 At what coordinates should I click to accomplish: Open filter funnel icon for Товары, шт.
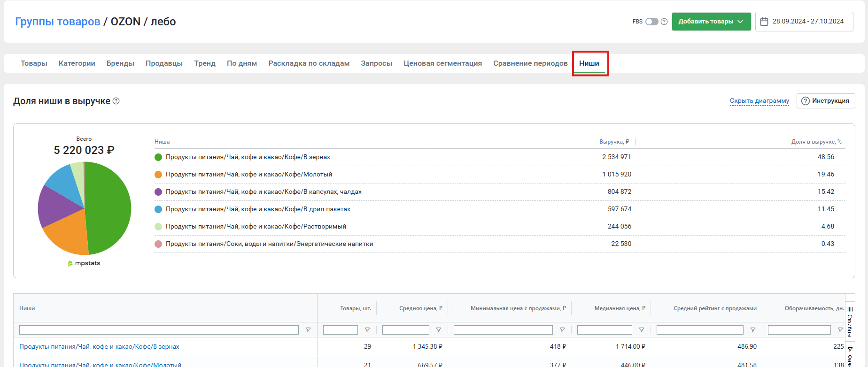click(x=367, y=330)
